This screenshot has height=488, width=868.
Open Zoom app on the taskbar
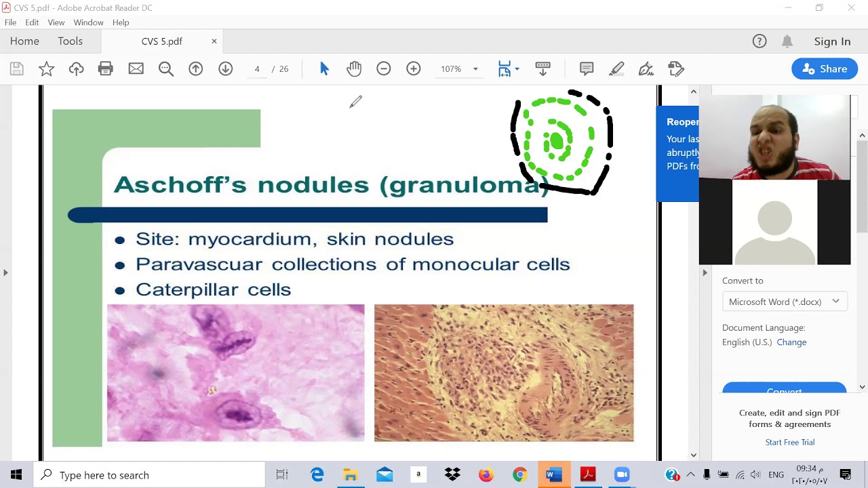point(622,474)
